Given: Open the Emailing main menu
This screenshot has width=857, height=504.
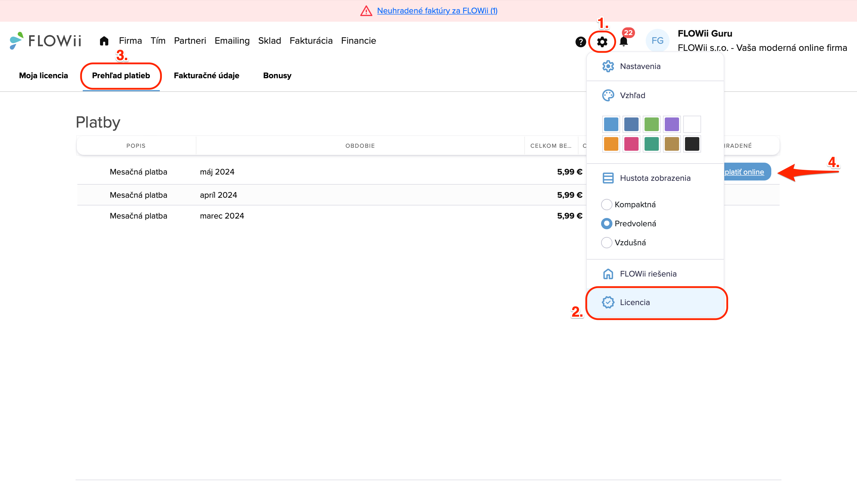Looking at the screenshot, I should [x=232, y=41].
